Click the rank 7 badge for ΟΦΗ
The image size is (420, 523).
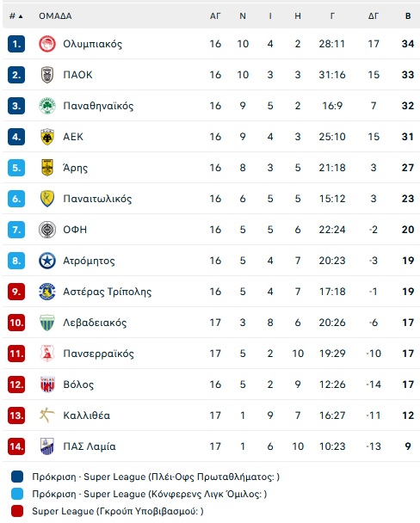point(16,230)
